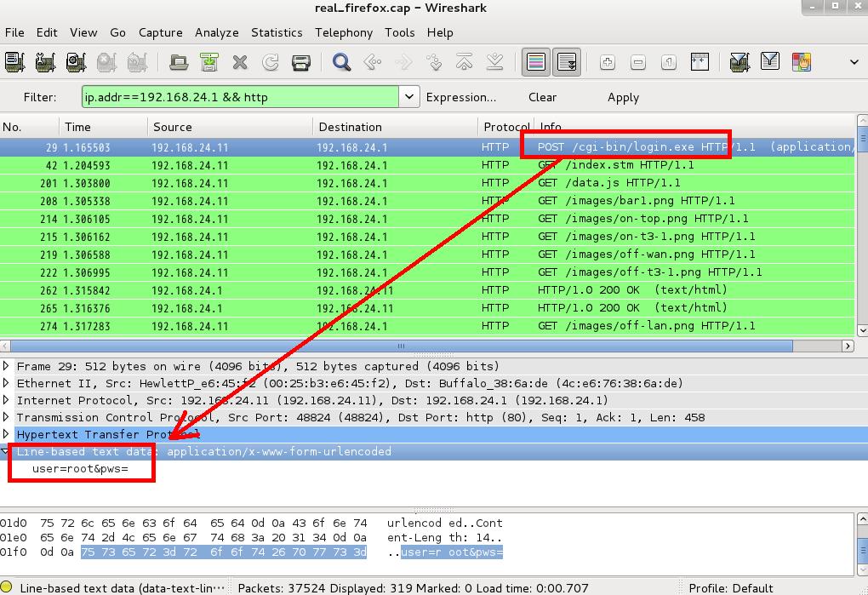Screen dimensions: 868x595
Task: Toggle packet list colorize button
Action: 536,62
